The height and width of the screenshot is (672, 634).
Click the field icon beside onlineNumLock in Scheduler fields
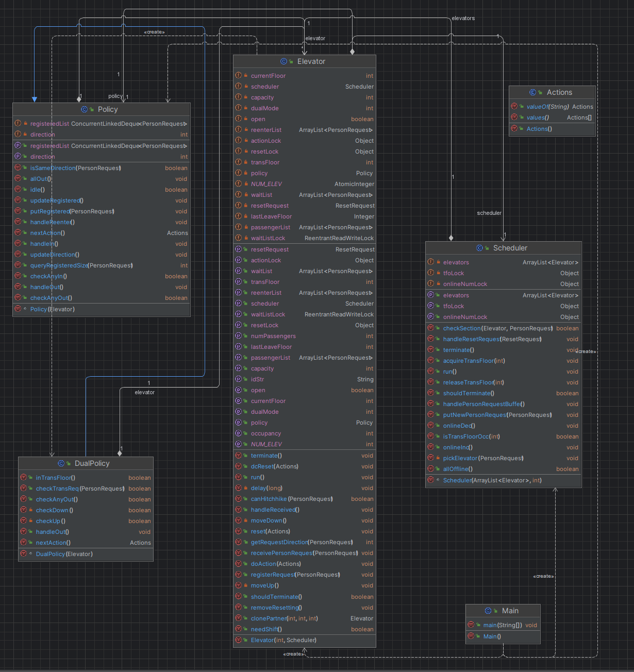click(431, 284)
